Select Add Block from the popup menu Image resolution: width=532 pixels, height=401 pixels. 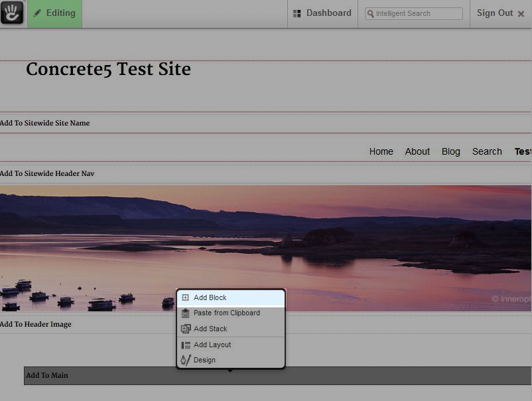coord(210,298)
